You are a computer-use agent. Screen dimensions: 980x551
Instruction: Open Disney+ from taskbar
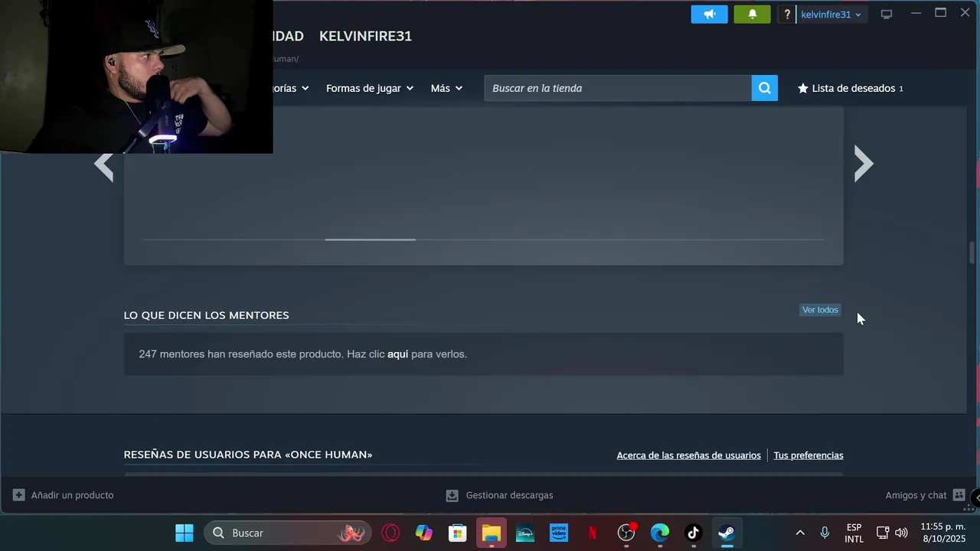(525, 533)
